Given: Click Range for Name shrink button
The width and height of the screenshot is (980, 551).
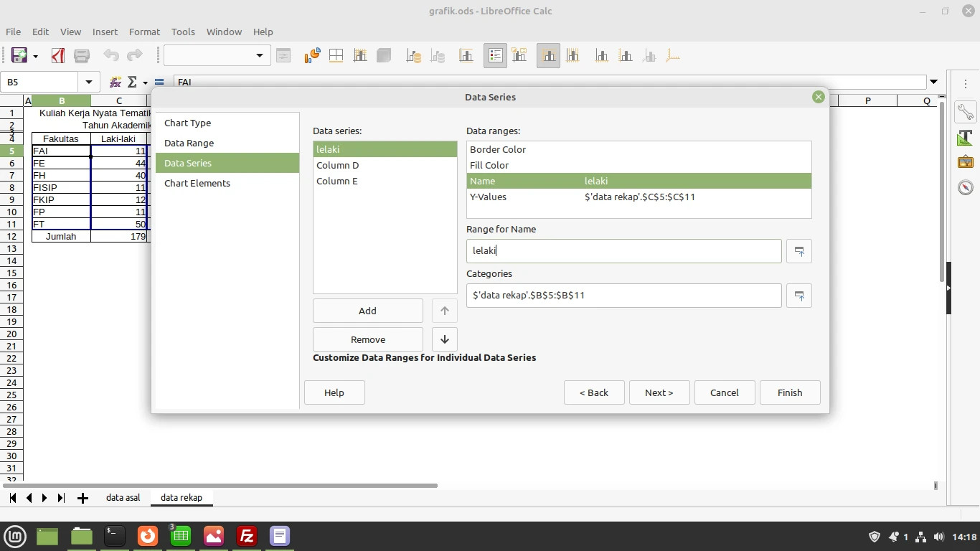Looking at the screenshot, I should 799,251.
